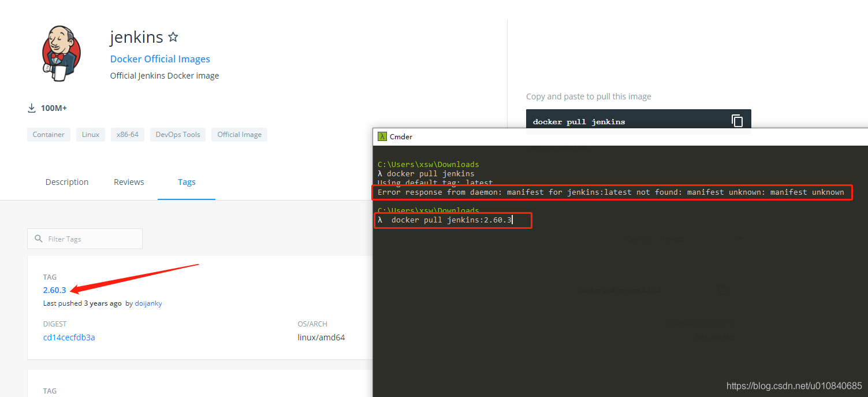Open the Docker Official Images link
Image resolution: width=868 pixels, height=397 pixels.
(x=160, y=59)
